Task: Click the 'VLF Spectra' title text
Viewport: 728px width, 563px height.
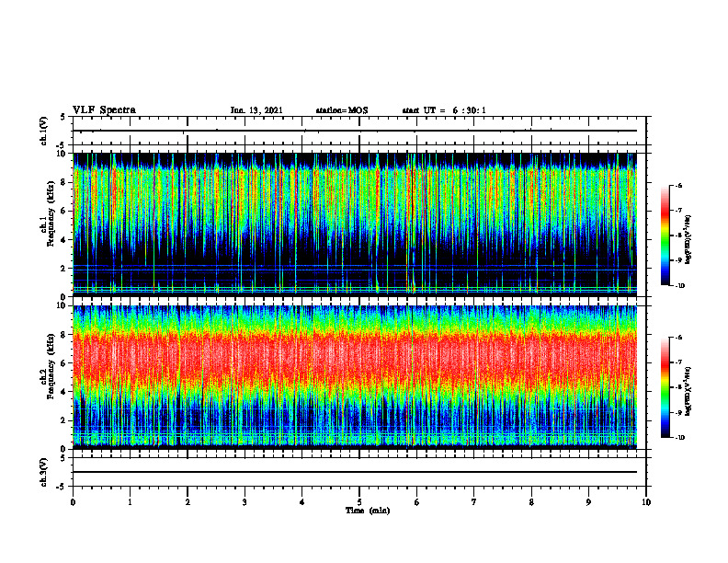Action: point(104,110)
